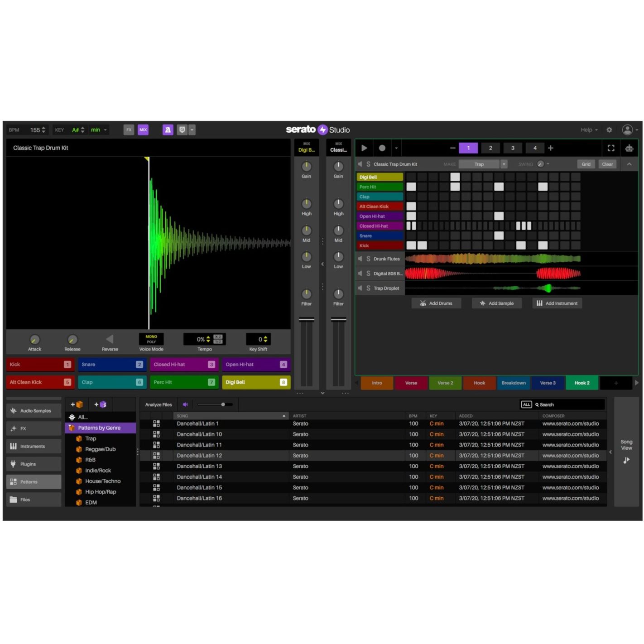Select the Breakdown scene

click(514, 383)
